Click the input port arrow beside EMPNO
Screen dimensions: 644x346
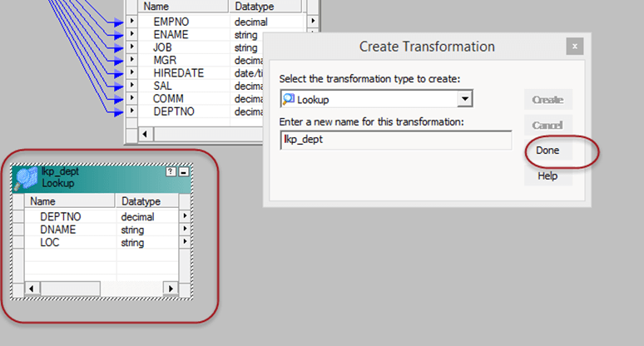[131, 20]
